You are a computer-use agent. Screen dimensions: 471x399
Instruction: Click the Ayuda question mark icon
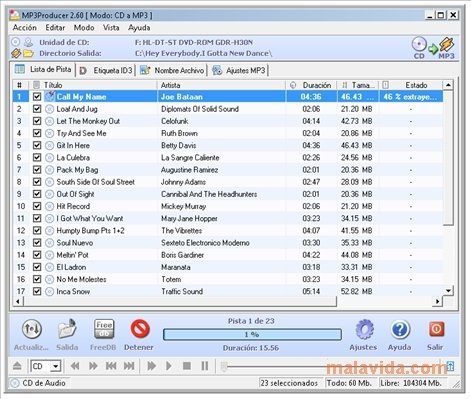[400, 329]
